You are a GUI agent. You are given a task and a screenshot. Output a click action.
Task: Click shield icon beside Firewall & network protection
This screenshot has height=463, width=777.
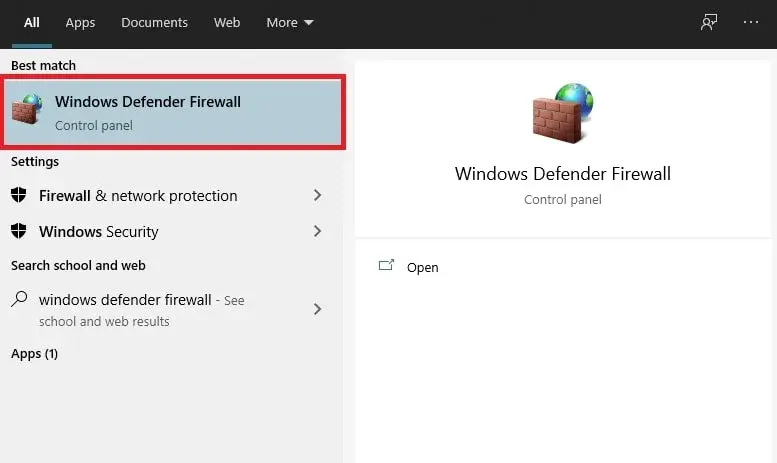(x=19, y=195)
